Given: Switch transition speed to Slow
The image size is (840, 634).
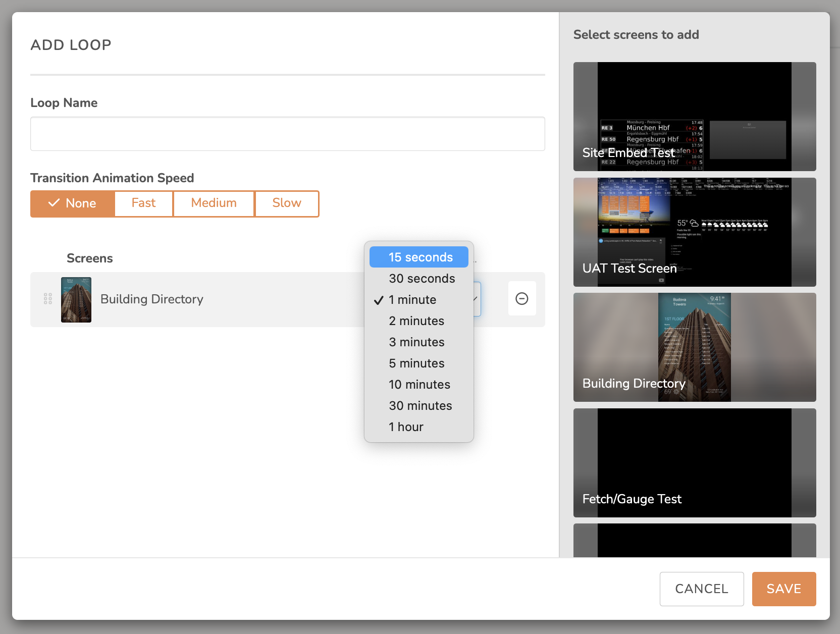Looking at the screenshot, I should tap(286, 203).
